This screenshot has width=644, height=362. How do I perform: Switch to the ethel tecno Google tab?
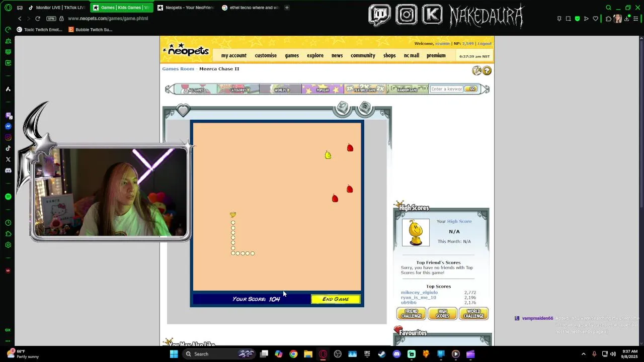[x=251, y=8]
